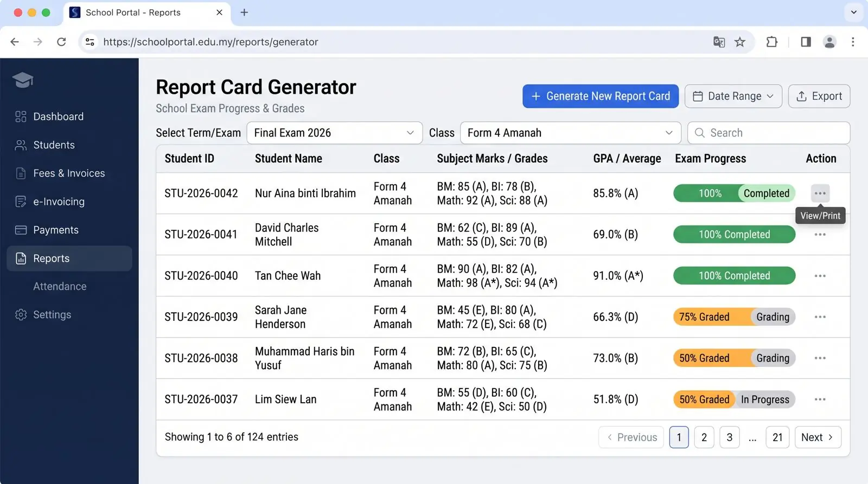
Task: Click the Export button
Action: pos(819,96)
